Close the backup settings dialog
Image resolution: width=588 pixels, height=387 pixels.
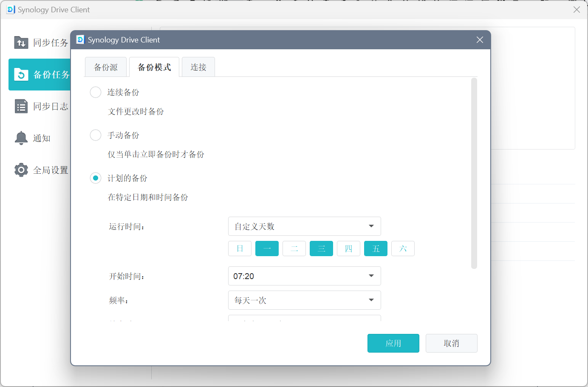pos(480,40)
